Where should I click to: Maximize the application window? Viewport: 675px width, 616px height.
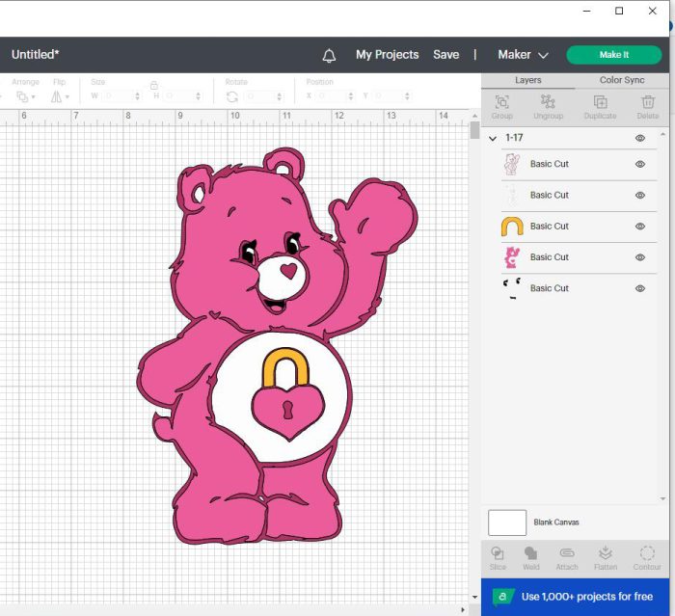pyautogui.click(x=619, y=11)
